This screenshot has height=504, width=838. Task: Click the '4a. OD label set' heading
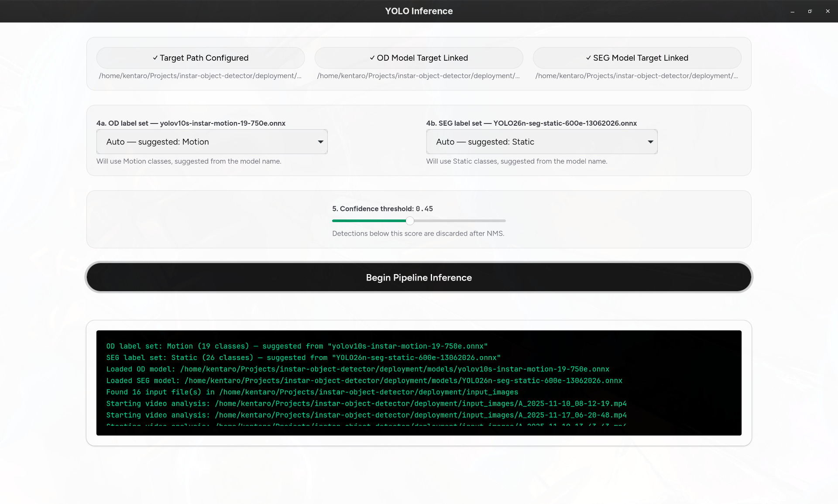tap(191, 123)
